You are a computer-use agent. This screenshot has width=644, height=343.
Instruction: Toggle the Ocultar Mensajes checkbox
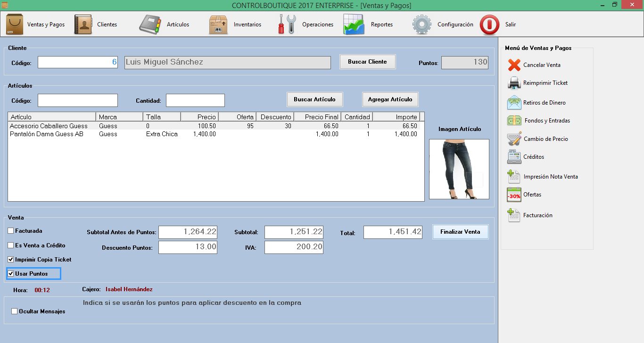pos(15,311)
